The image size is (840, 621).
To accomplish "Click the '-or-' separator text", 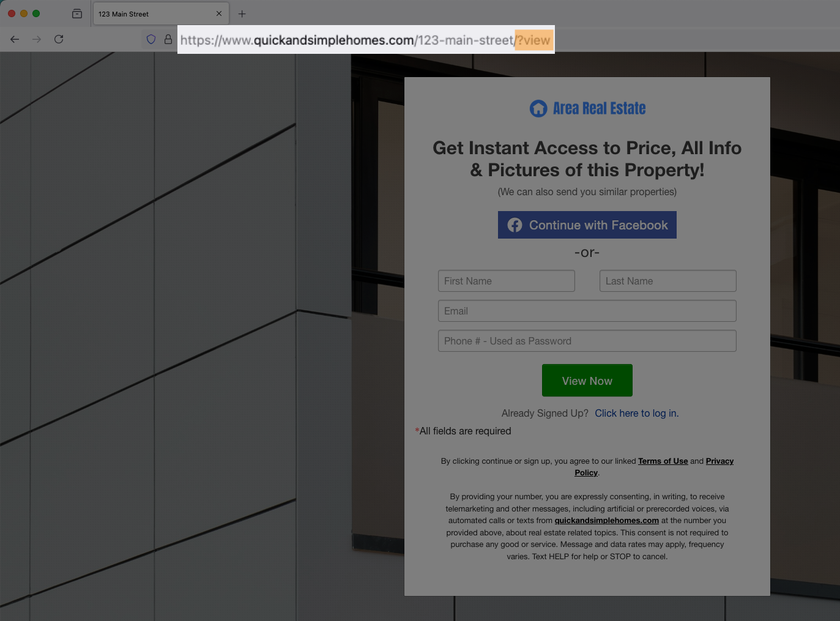I will point(587,253).
